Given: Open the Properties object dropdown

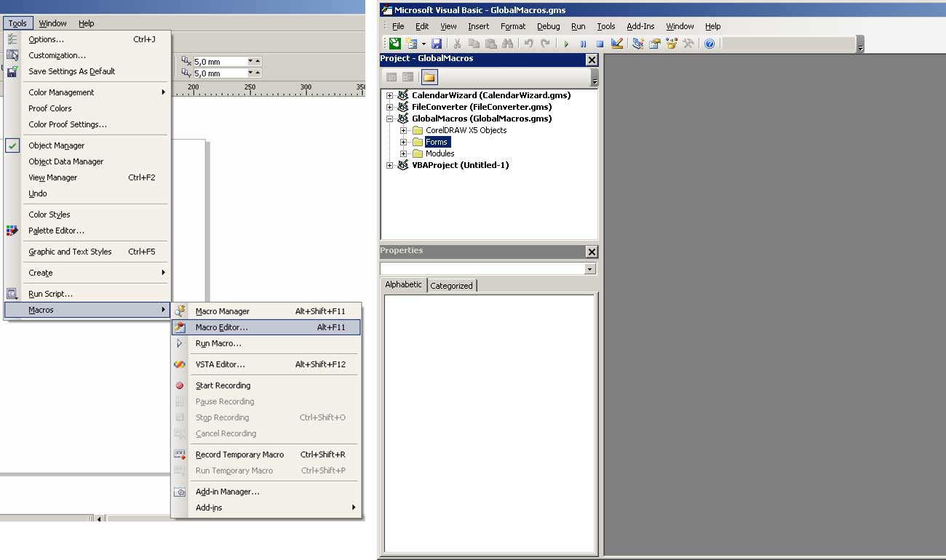Looking at the screenshot, I should coord(589,269).
